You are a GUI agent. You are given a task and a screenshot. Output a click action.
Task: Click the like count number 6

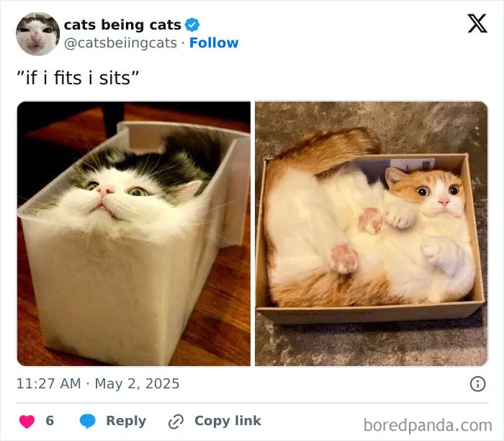click(50, 421)
